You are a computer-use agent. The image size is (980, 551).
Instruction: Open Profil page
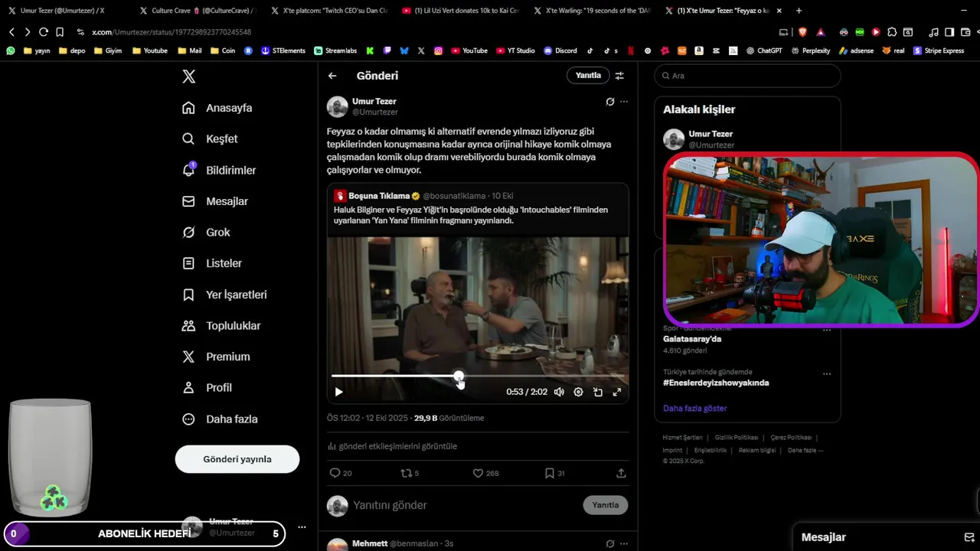click(x=207, y=387)
